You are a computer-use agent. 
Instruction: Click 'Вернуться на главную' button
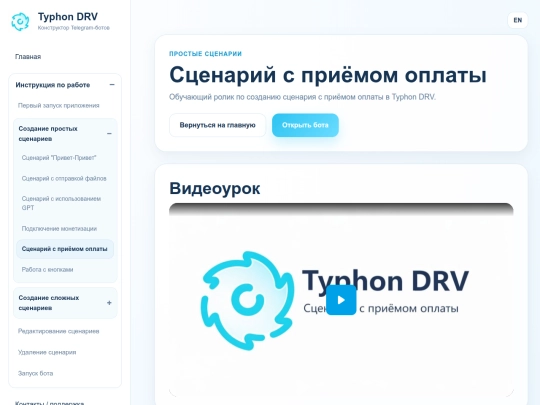[x=217, y=125]
